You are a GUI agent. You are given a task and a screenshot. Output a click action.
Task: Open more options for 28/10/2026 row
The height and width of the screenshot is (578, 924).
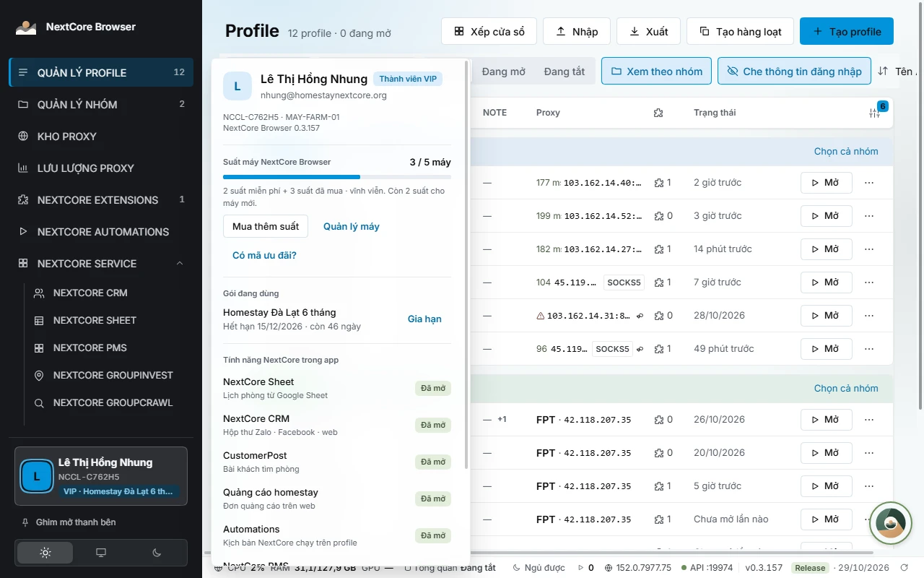click(869, 316)
